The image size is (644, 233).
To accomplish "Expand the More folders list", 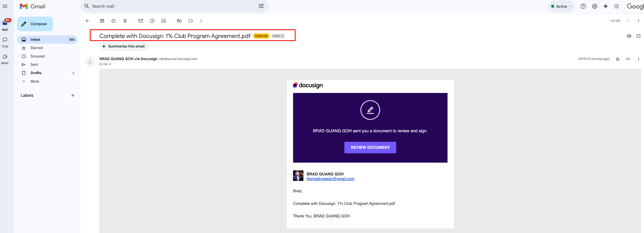I will click(x=35, y=81).
